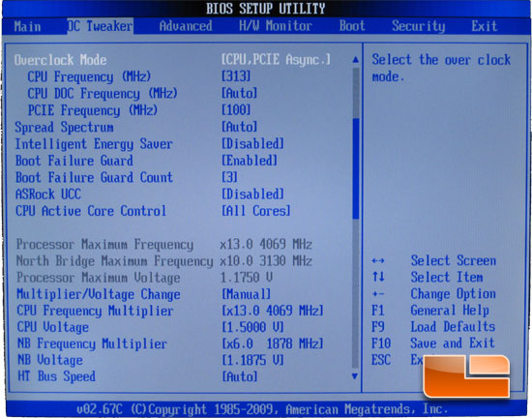The height and width of the screenshot is (418, 532).
Task: Click the scroll down arrow
Action: (355, 376)
